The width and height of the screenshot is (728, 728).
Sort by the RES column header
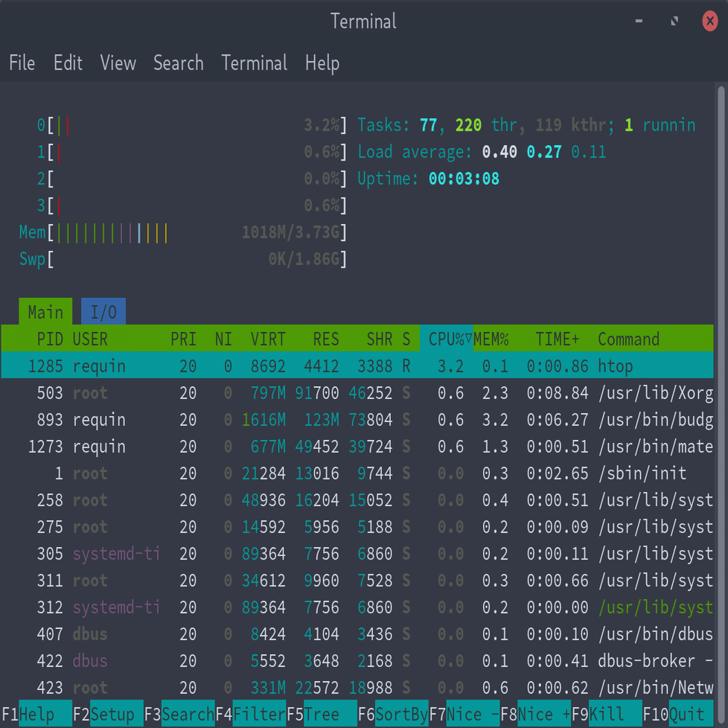(x=326, y=339)
